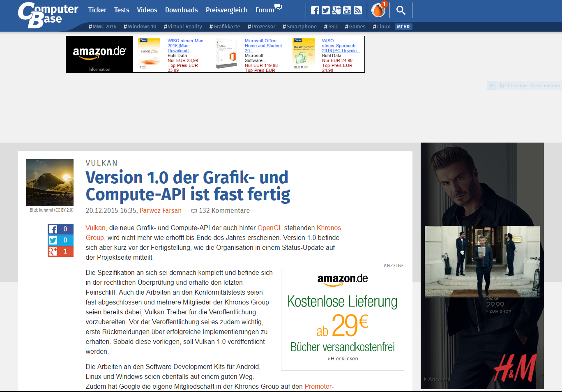Open the RSS feed icon in header

coord(358,10)
